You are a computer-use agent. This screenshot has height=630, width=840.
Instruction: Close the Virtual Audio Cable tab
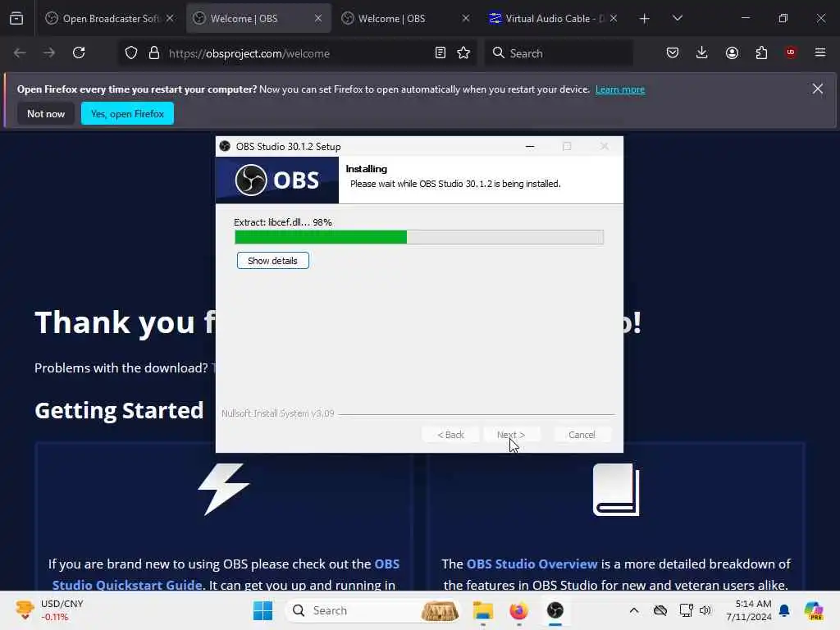(614, 18)
